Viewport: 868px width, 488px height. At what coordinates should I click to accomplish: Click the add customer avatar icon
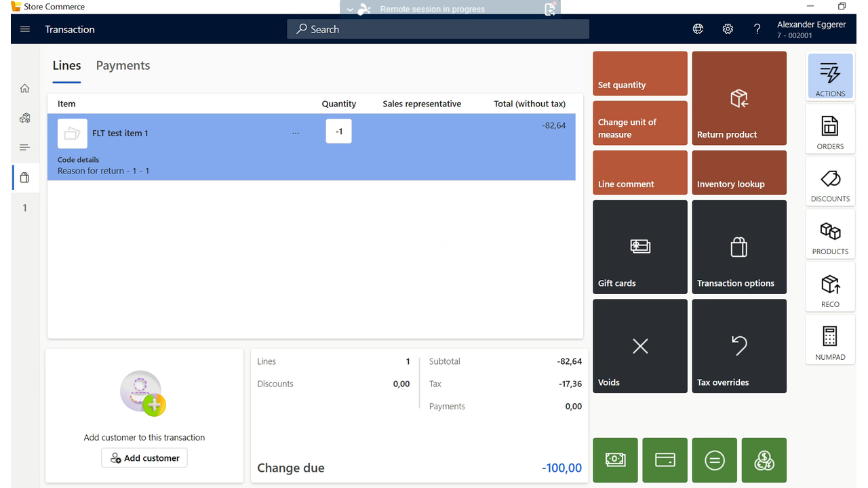tap(142, 393)
